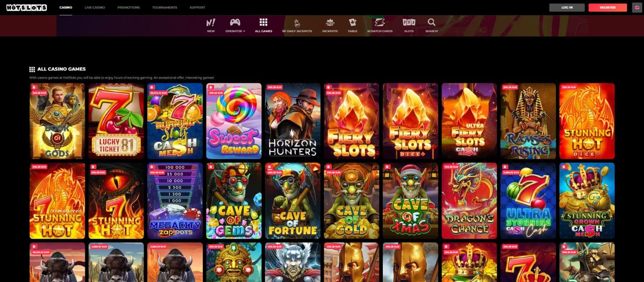Launch the Megacity Zap!pots game
This screenshot has width=644, height=282.
tap(175, 201)
